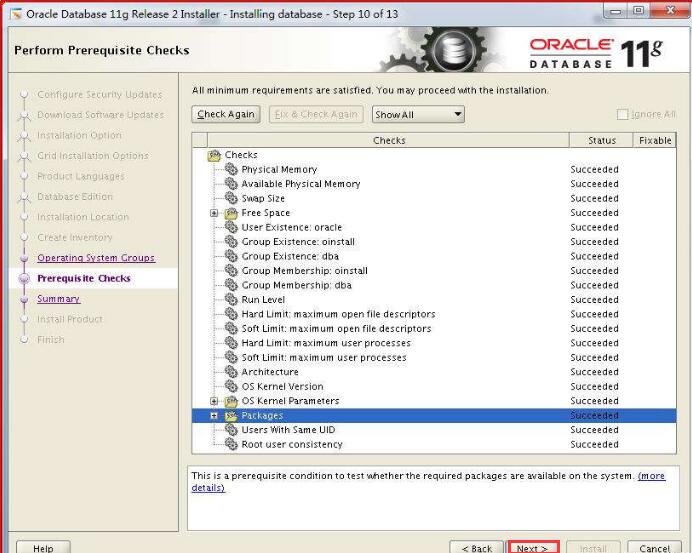This screenshot has height=553, width=692.
Task: Go to the Operating System Groups step
Action: (96, 258)
